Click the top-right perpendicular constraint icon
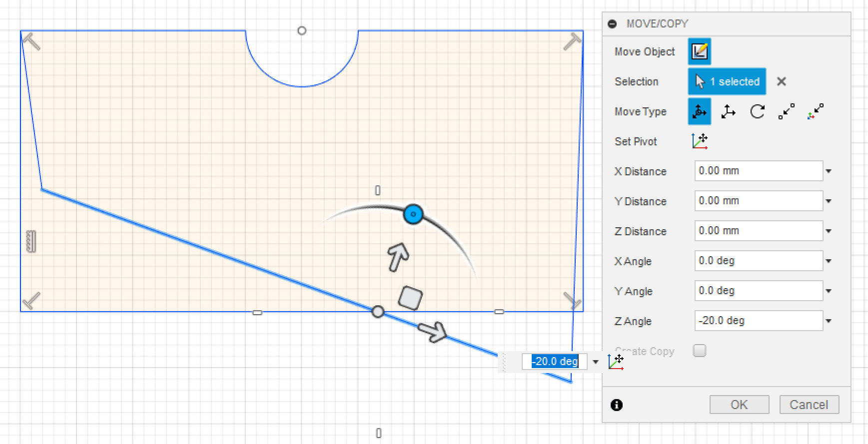868x444 pixels. point(573,41)
